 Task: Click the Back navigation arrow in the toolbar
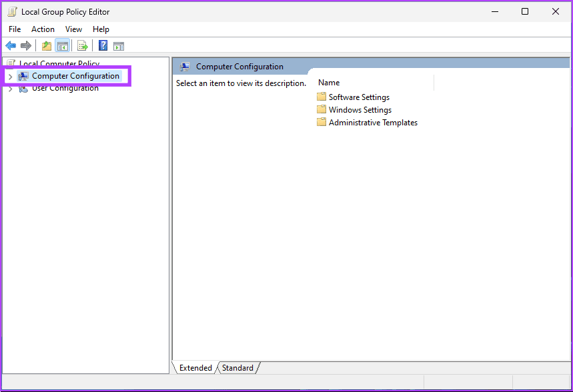(10, 45)
